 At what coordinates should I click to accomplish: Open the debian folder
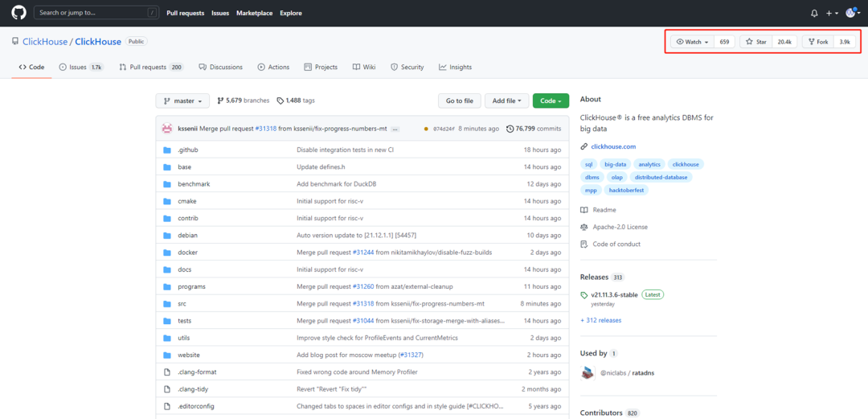tap(187, 236)
